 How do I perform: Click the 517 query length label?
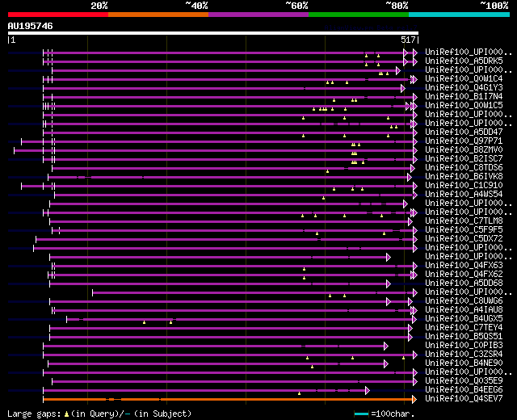point(408,40)
